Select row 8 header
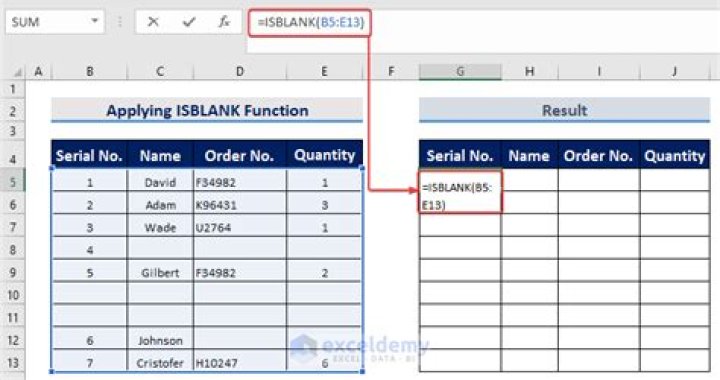The height and width of the screenshot is (380, 720). [13, 250]
